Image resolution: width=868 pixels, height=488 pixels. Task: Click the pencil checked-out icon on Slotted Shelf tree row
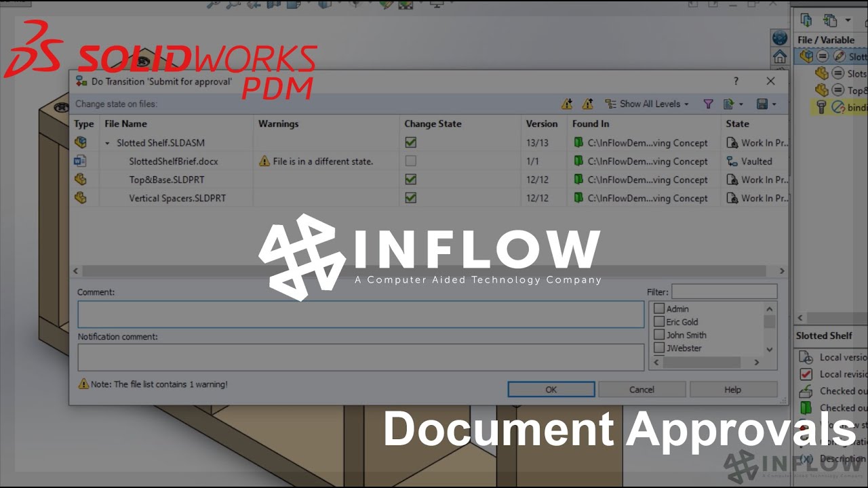click(x=839, y=56)
